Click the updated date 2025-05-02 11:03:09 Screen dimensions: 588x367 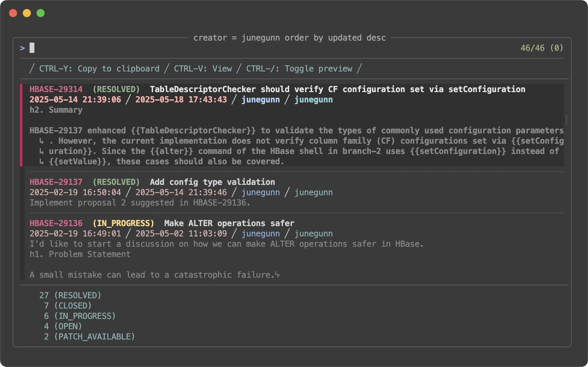click(x=181, y=234)
